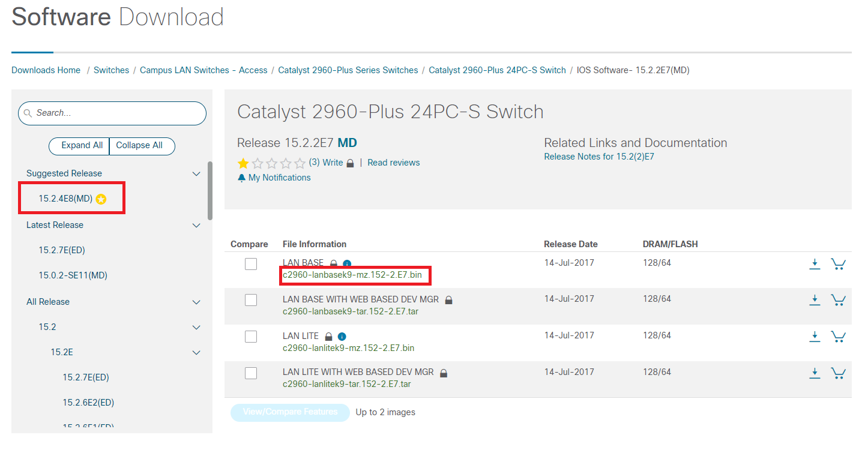This screenshot has height=453, width=868.
Task: Click filename c2960-lanlitek9-mz.152-2.E7.bin
Action: click(348, 348)
